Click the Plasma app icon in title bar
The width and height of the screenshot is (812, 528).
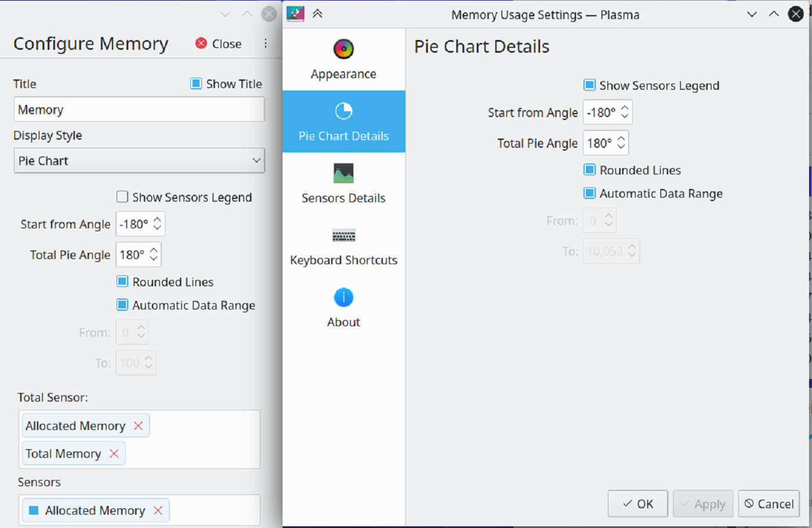[x=295, y=14]
